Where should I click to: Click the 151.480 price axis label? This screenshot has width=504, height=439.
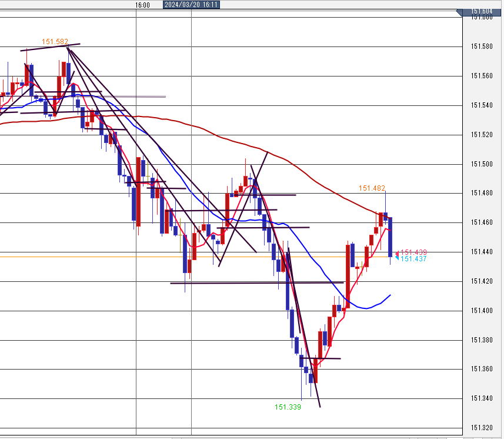(482, 193)
